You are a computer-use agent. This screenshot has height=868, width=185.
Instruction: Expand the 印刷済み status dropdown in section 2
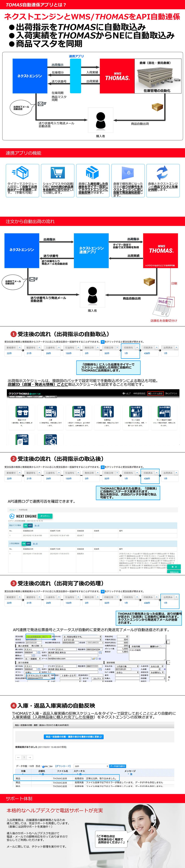(x=157, y=473)
